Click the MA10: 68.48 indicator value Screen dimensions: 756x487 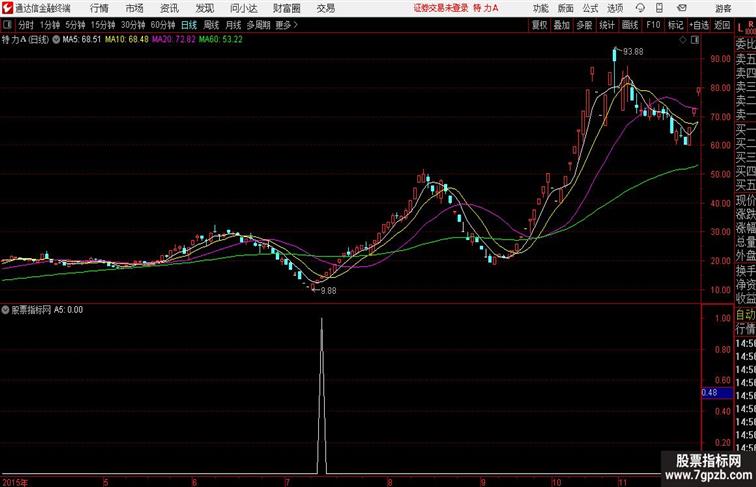click(127, 40)
